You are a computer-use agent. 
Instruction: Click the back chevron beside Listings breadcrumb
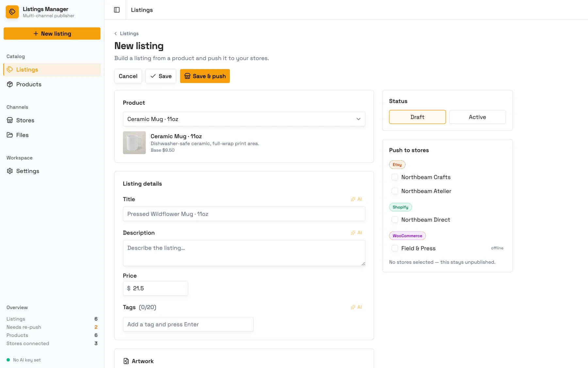116,33
